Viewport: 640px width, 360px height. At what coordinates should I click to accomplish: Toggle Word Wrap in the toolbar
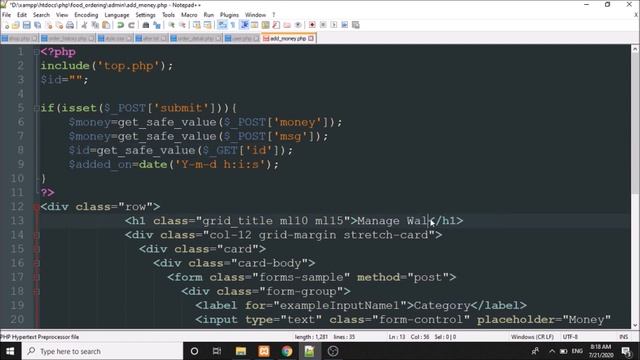222,25
